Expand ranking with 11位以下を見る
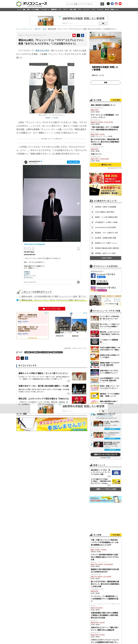This screenshot has width=138, height=644. click(x=105, y=258)
